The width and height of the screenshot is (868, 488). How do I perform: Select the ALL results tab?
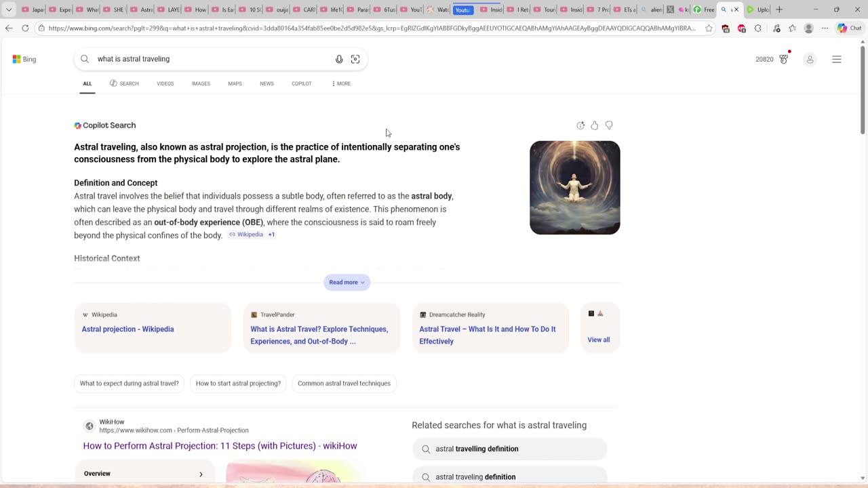tap(87, 83)
